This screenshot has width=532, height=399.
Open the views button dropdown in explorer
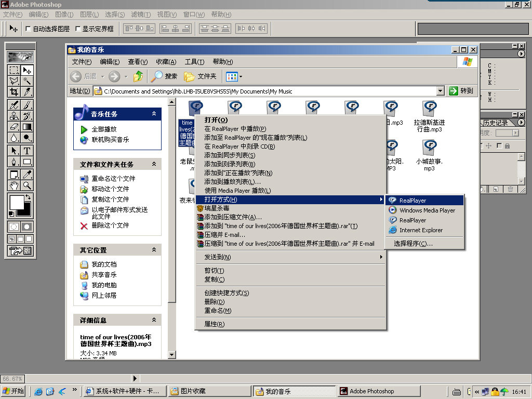click(241, 77)
